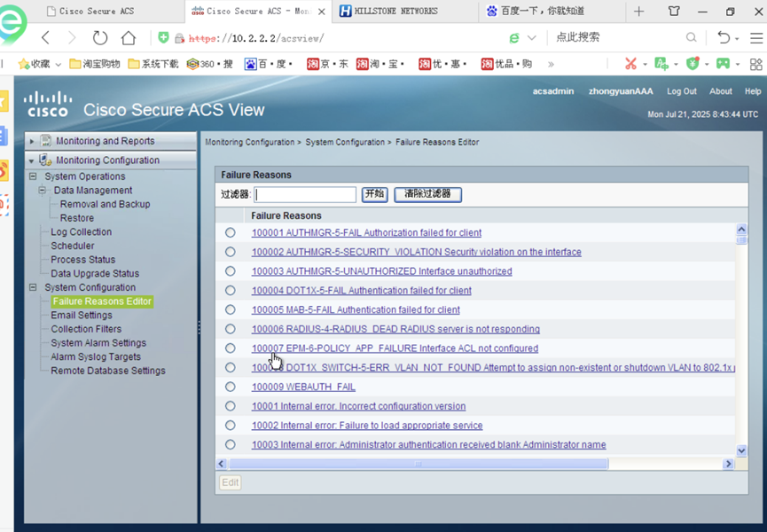The width and height of the screenshot is (767, 532).
Task: Open Email Settings tree item
Action: 82,316
